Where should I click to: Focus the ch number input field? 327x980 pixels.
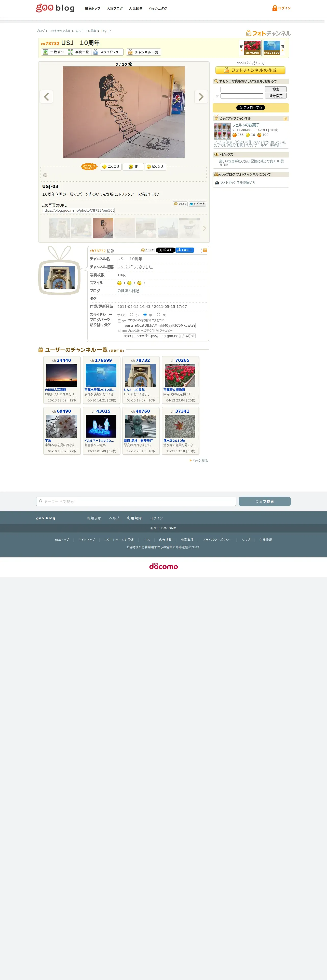[x=242, y=96]
